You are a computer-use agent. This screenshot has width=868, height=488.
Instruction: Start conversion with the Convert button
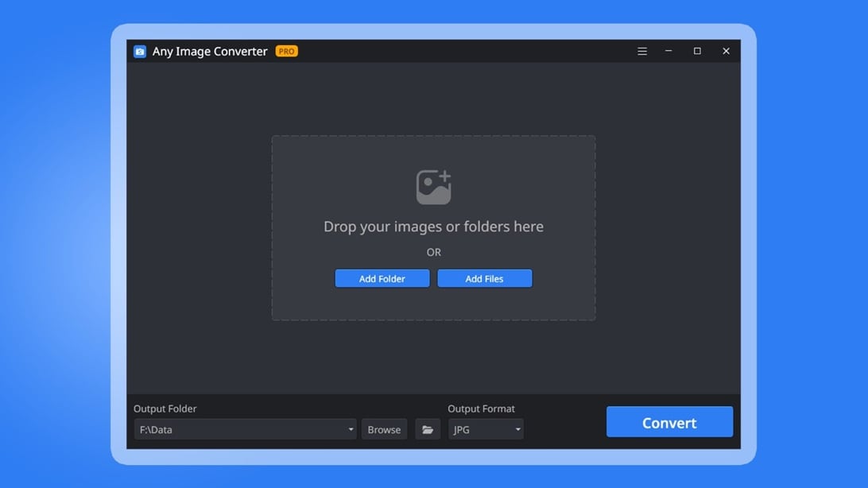tap(669, 422)
